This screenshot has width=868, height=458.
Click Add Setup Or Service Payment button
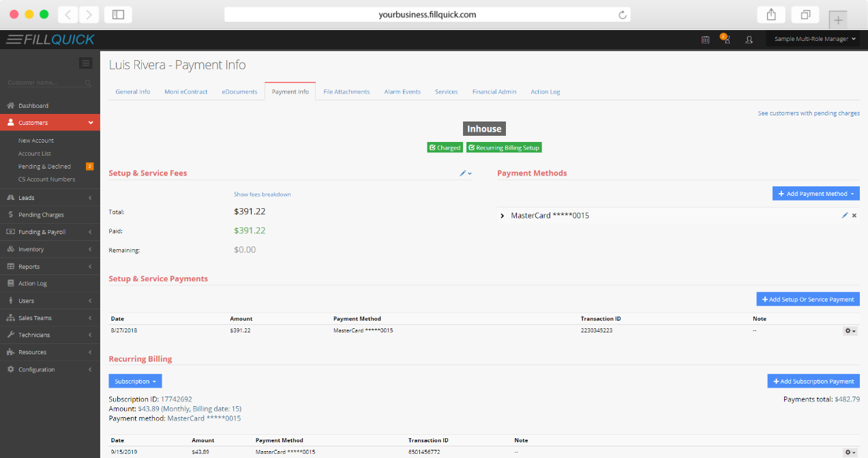click(x=808, y=299)
